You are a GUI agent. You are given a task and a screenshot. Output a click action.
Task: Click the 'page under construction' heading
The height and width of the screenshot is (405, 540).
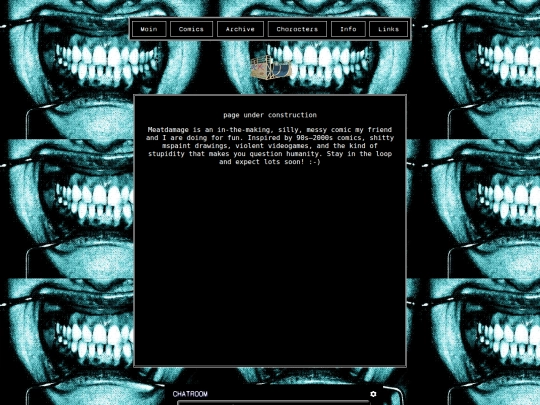[270, 115]
